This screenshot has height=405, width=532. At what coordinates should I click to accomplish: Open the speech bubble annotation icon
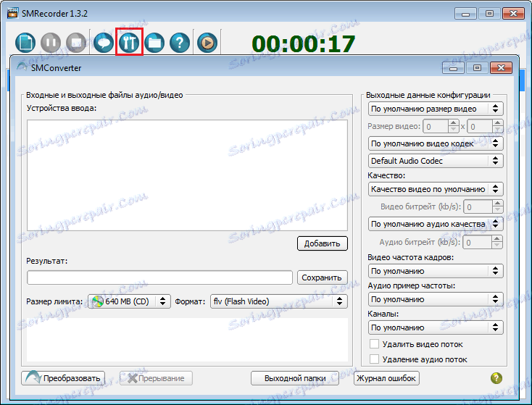click(104, 43)
